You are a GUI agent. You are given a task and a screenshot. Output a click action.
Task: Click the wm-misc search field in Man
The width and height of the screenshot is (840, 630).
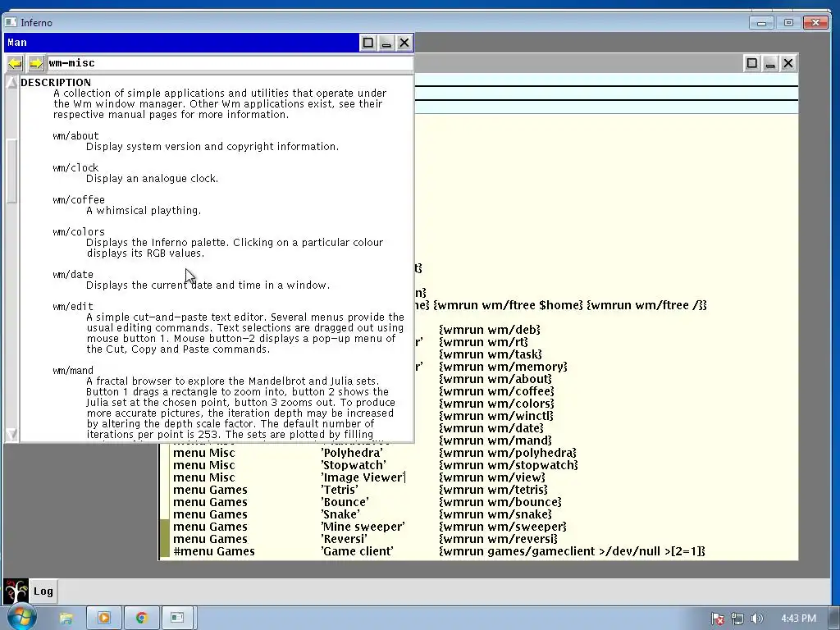coord(230,63)
